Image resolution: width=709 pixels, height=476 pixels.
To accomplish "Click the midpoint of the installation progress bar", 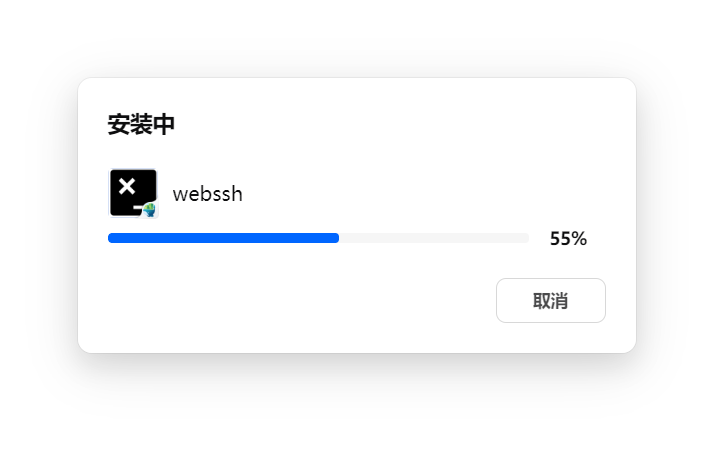I will (318, 238).
